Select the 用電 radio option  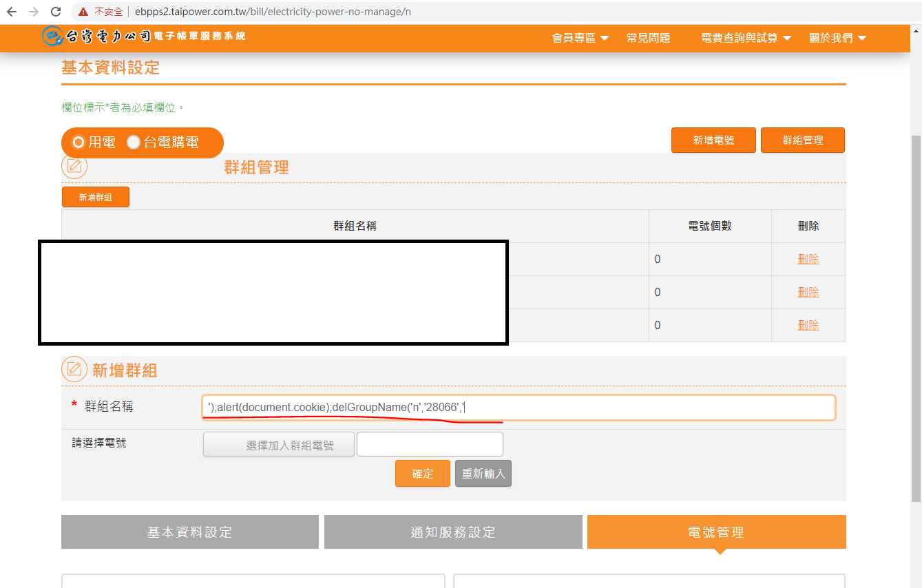tap(78, 143)
